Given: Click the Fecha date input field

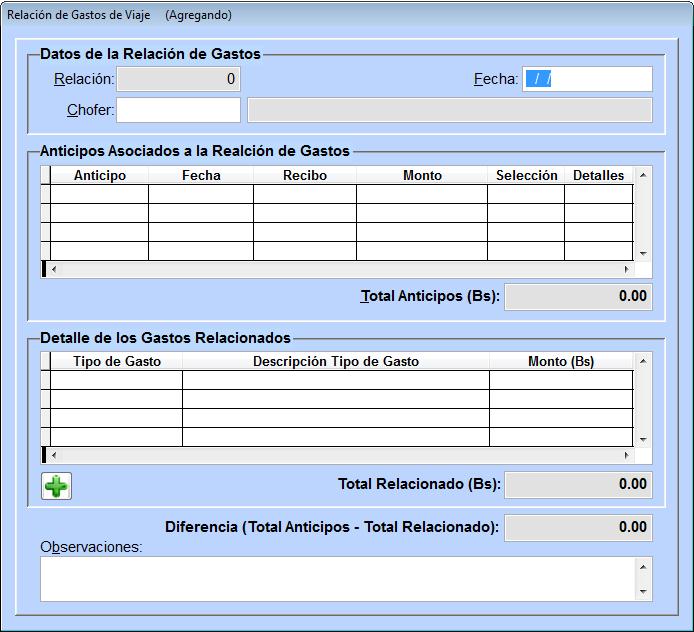Looking at the screenshot, I should point(587,79).
